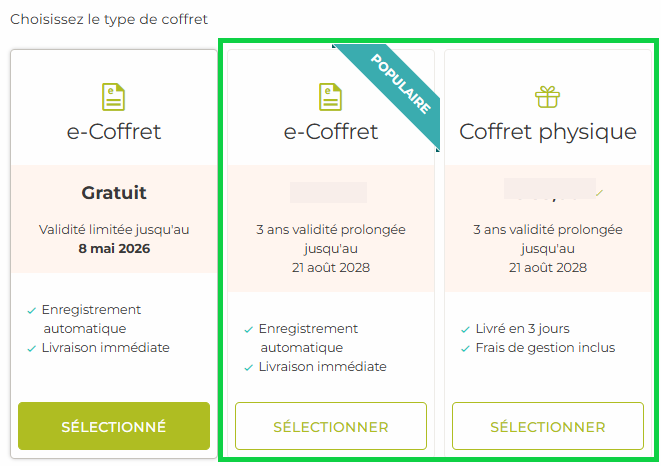Viewport: 661px width, 466px height.
Task: Click the gift icon above Coffret physique
Action: pyautogui.click(x=547, y=97)
